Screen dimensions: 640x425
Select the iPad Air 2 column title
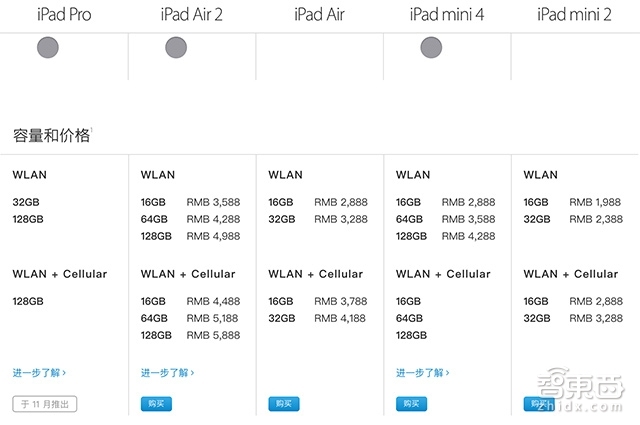coord(191,15)
